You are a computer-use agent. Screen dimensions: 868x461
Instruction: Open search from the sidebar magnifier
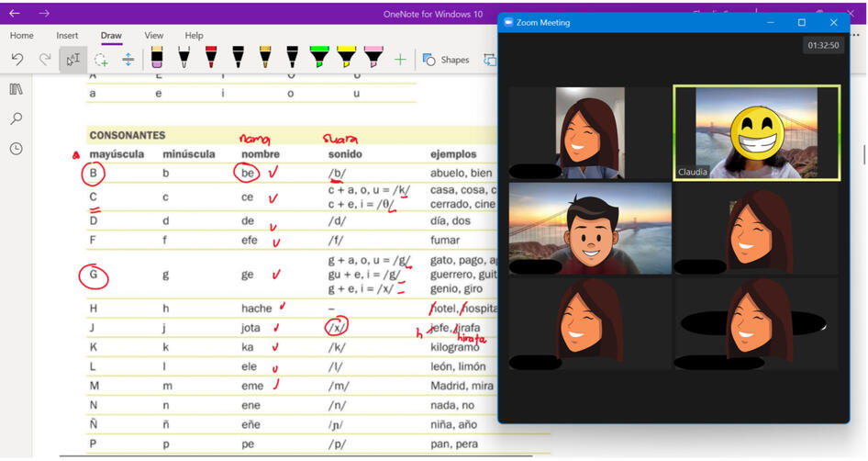(x=16, y=118)
